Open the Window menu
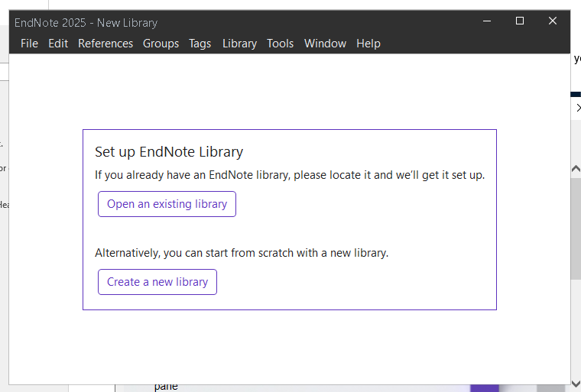581x392 pixels. point(325,44)
